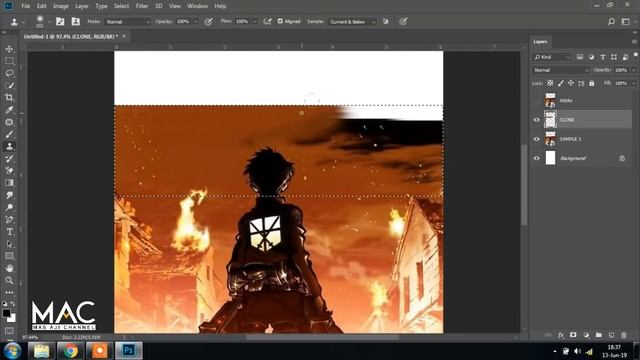Select the Zoom tool
The width and height of the screenshot is (640, 360).
pos(9,280)
